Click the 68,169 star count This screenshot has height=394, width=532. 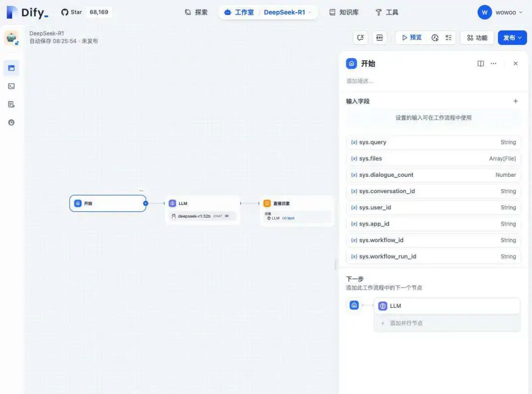coord(99,12)
